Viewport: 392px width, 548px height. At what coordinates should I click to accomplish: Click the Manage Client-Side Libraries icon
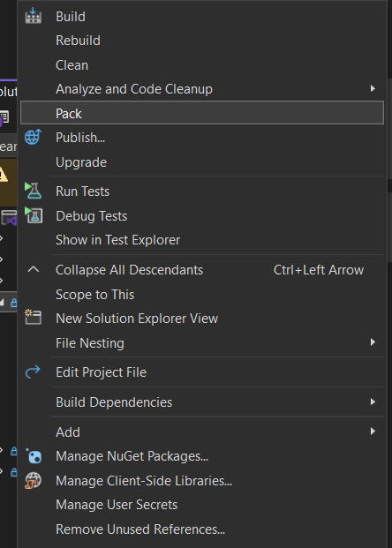pyautogui.click(x=34, y=481)
